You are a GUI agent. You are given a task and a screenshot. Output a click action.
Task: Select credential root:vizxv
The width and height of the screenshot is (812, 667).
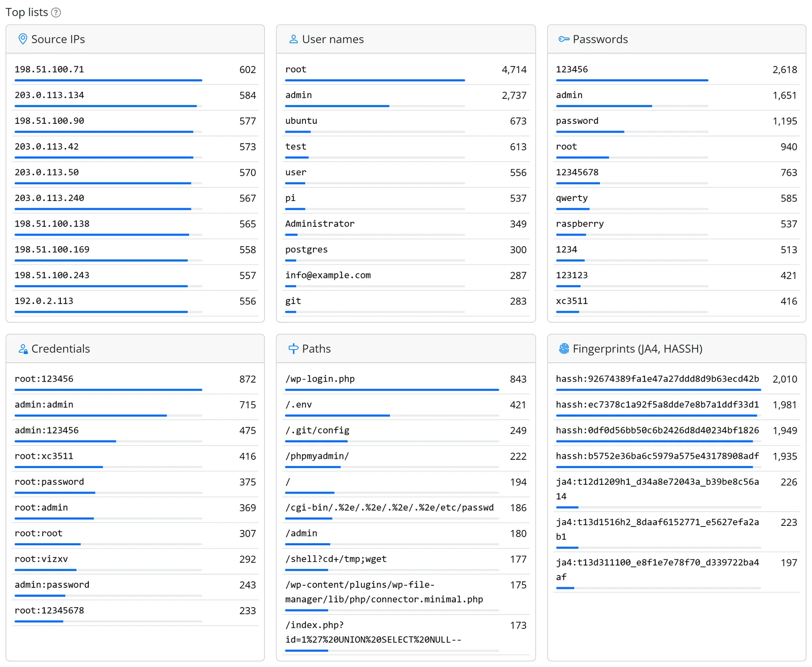[41, 559]
